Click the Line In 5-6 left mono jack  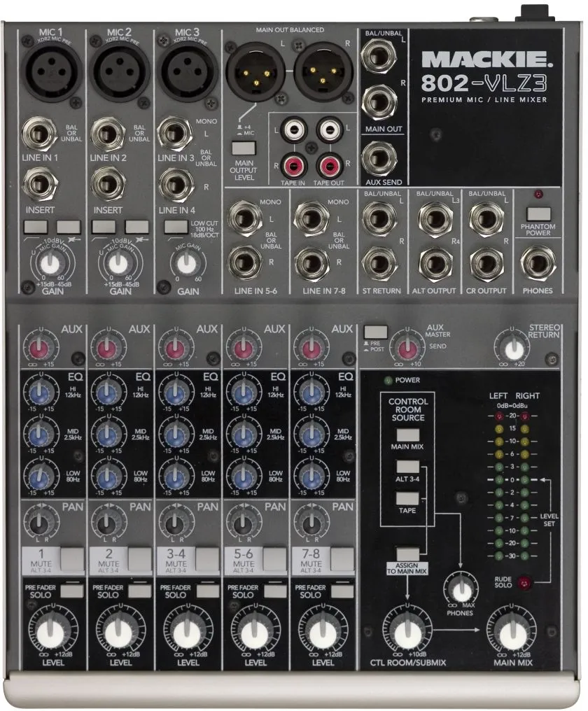point(244,218)
